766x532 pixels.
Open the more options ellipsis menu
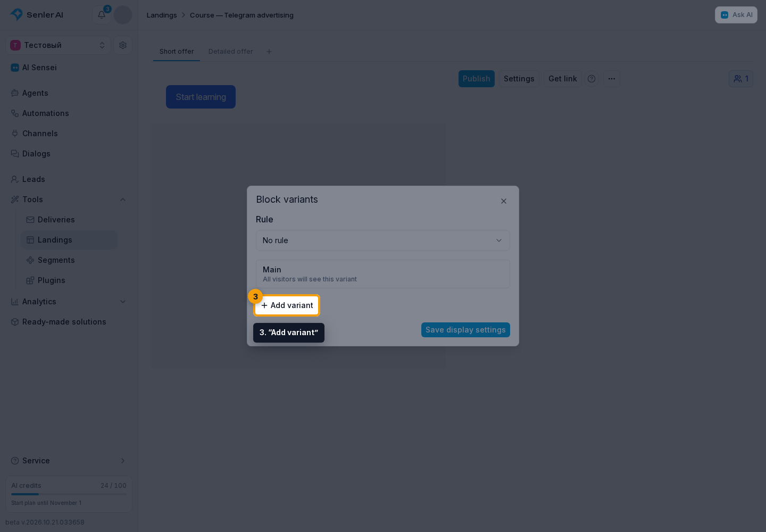click(x=612, y=79)
